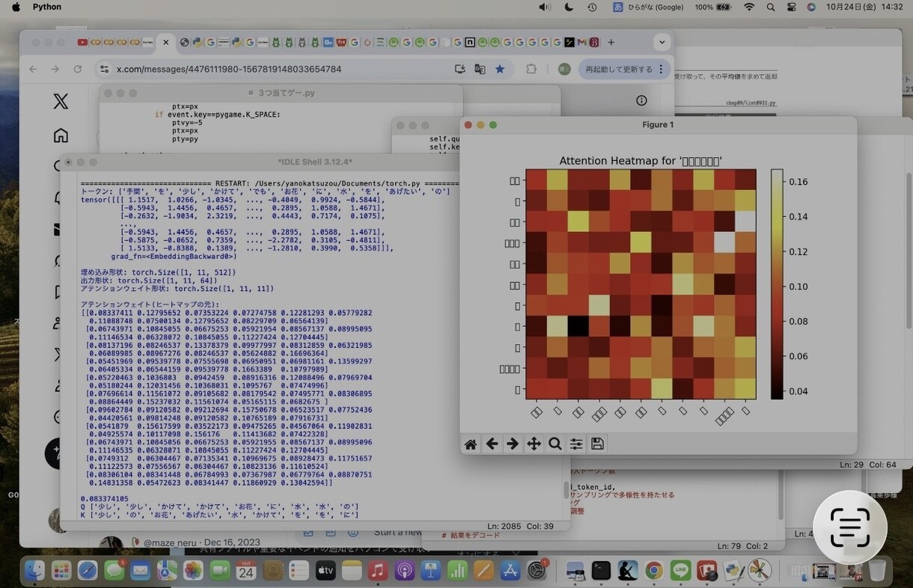Click the X logo in the browser sidebar
The width and height of the screenshot is (913, 588).
click(x=61, y=102)
